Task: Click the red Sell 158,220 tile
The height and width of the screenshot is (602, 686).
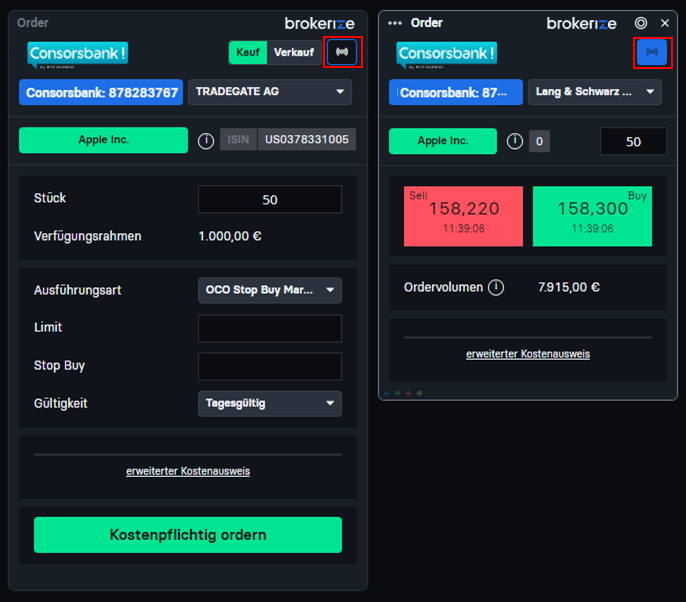Action: pyautogui.click(x=463, y=216)
